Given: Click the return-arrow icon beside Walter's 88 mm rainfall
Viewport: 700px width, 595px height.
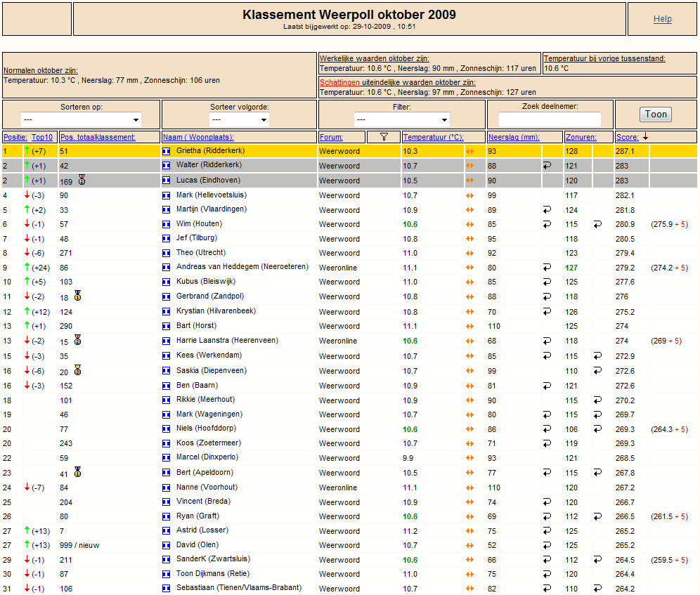Looking at the screenshot, I should 547,166.
